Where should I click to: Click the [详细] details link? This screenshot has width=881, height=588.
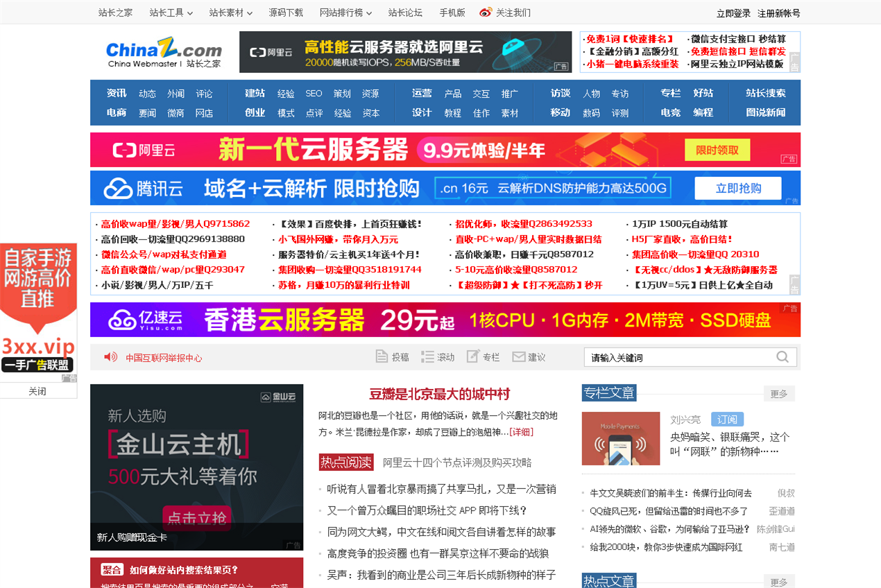[522, 431]
